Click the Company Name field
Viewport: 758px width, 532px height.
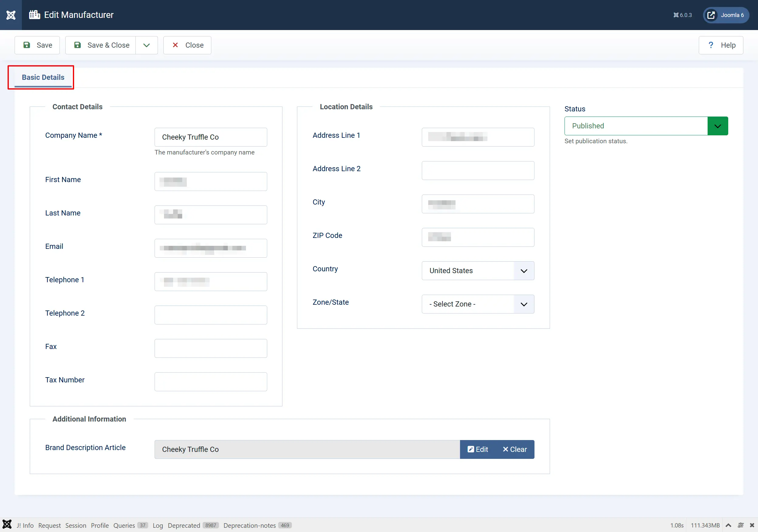click(211, 137)
